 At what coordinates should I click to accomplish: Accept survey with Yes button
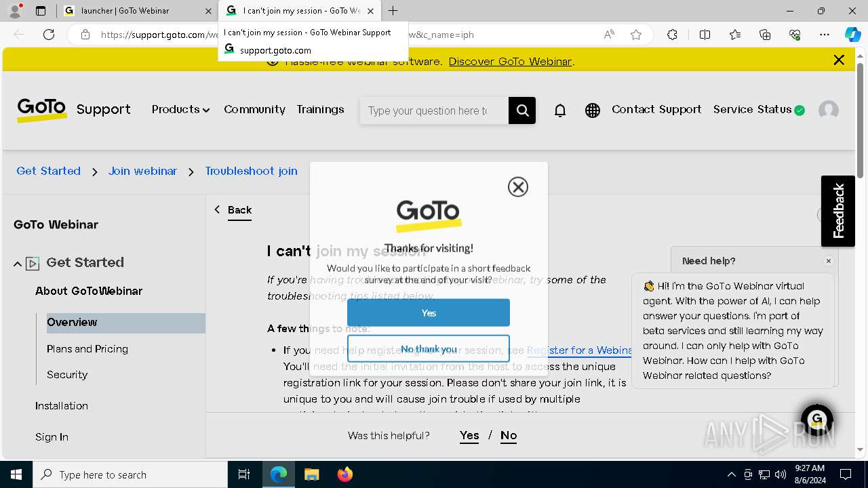click(x=429, y=312)
